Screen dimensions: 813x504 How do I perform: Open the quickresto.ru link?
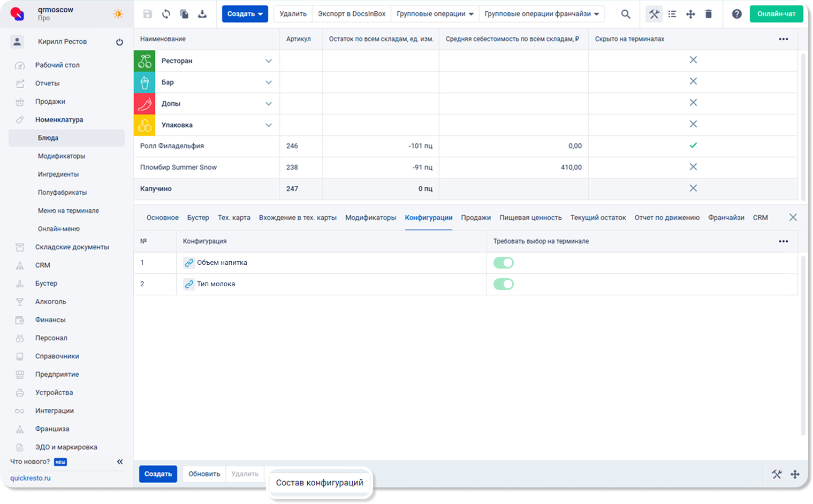point(31,478)
